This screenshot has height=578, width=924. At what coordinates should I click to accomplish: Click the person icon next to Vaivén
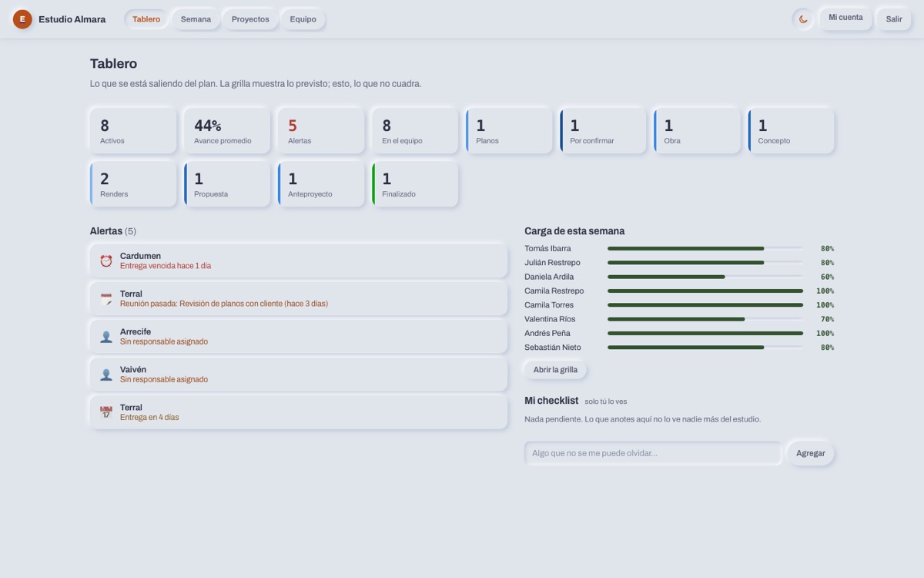click(x=106, y=374)
